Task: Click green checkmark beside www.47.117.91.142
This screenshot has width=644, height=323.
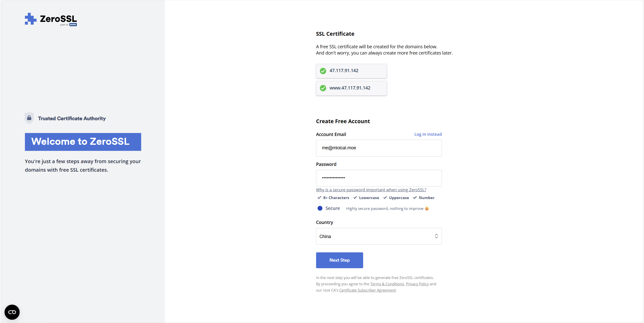Action: 323,88
